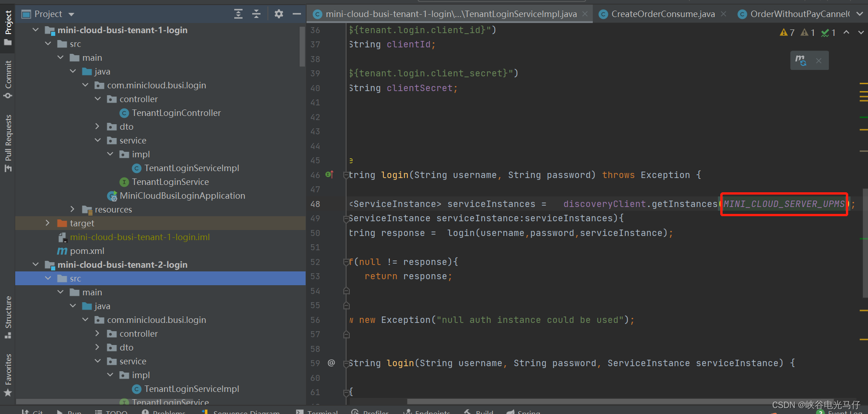The image size is (868, 414).
Task: Open the Favorites sidebar tab
Action: 8,375
